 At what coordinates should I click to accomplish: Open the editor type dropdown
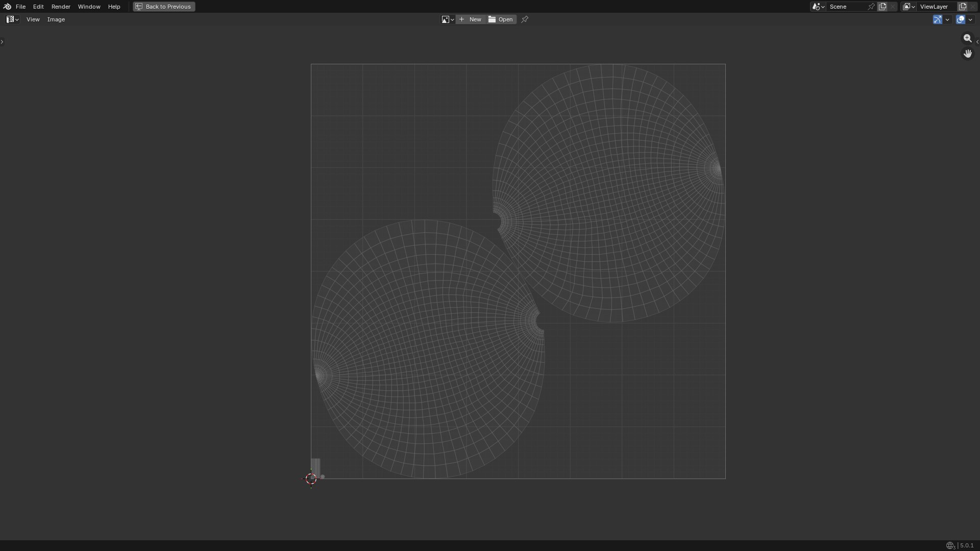click(x=12, y=19)
